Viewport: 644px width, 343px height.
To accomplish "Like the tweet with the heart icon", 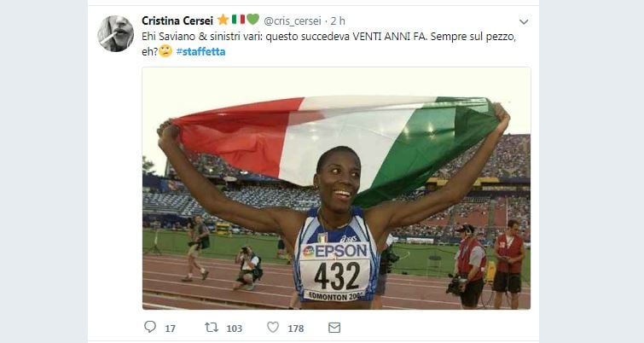I will 273,327.
